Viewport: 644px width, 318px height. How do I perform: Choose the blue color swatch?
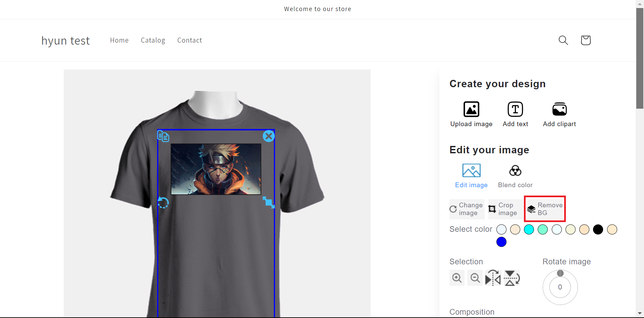501,242
